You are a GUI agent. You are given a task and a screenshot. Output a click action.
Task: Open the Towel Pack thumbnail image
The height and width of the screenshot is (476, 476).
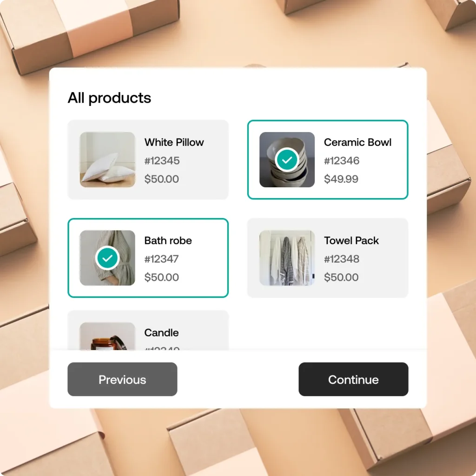pos(287,258)
